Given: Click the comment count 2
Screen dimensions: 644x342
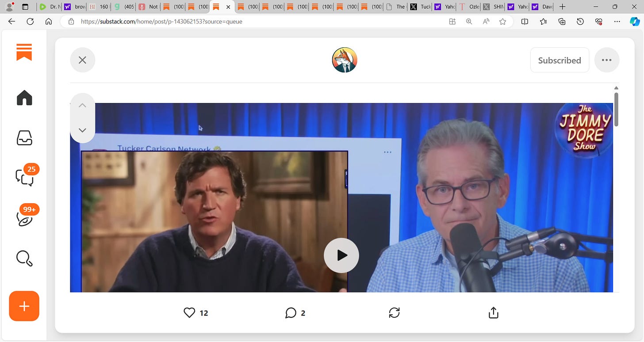Looking at the screenshot, I should (x=303, y=313).
